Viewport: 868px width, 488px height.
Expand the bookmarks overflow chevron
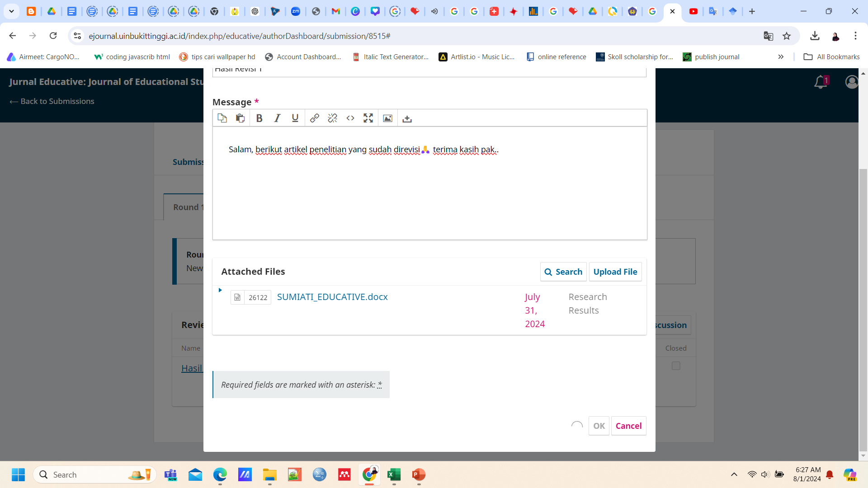tap(781, 57)
